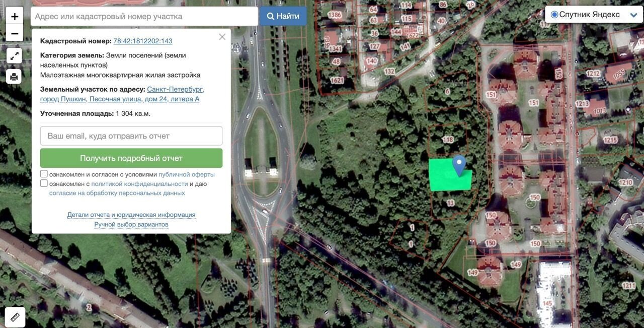Open Ручной выбор вариантов link
Viewport: 644px width, 328px height.
pos(131,224)
